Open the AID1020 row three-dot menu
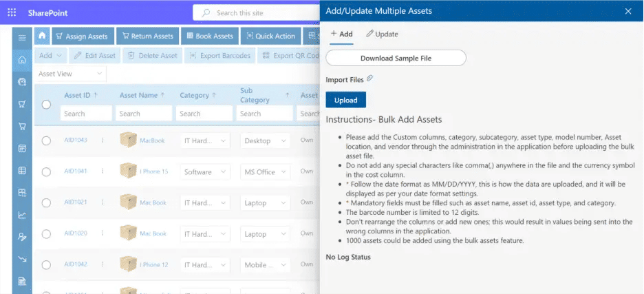 pos(103,233)
